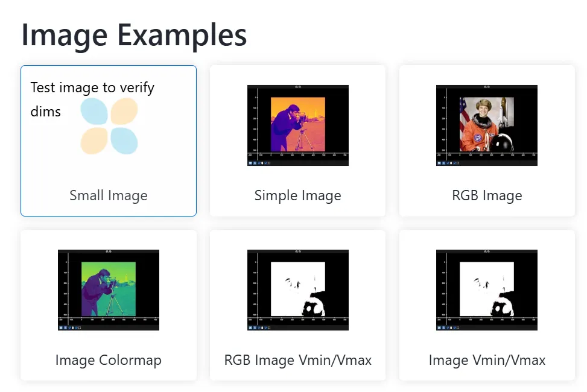Go to the Image Colormap example label
Screen dimensions: 587x392
(x=109, y=360)
